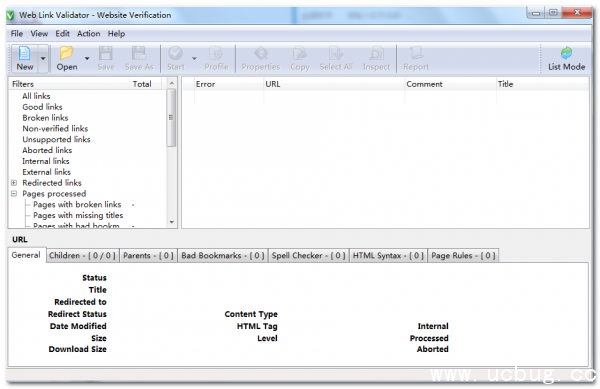Switch to the Parents tab
600x389 pixels.
[148, 256]
